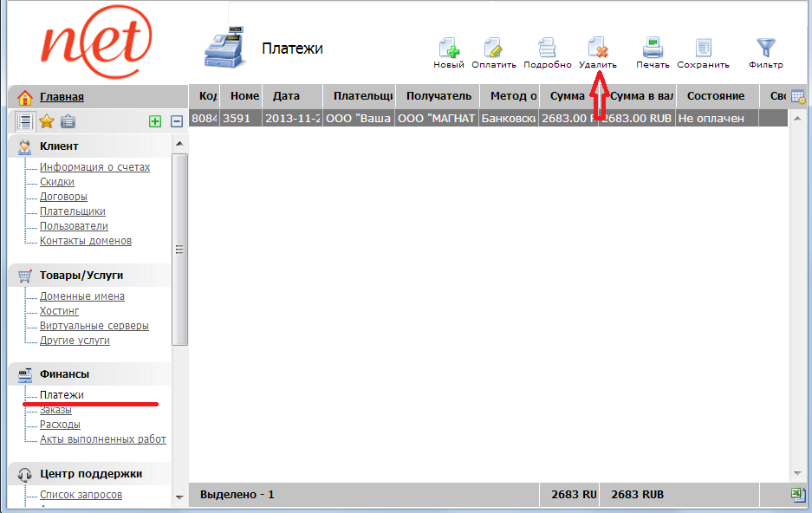Open the Доменные имена link

[x=82, y=296]
